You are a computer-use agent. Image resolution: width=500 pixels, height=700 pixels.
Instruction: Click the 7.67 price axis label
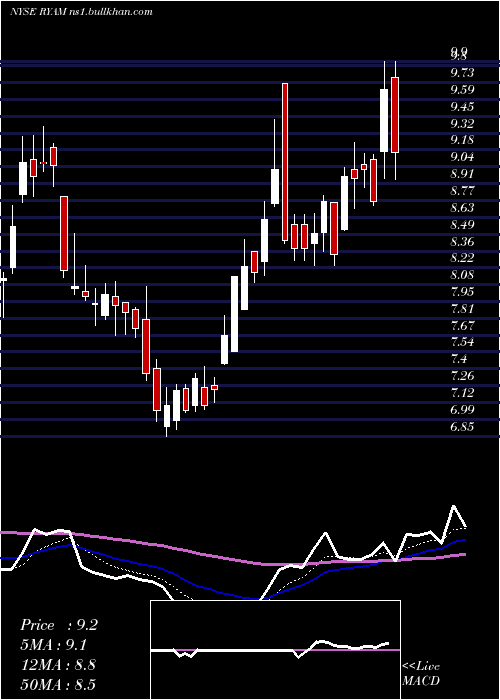462,325
